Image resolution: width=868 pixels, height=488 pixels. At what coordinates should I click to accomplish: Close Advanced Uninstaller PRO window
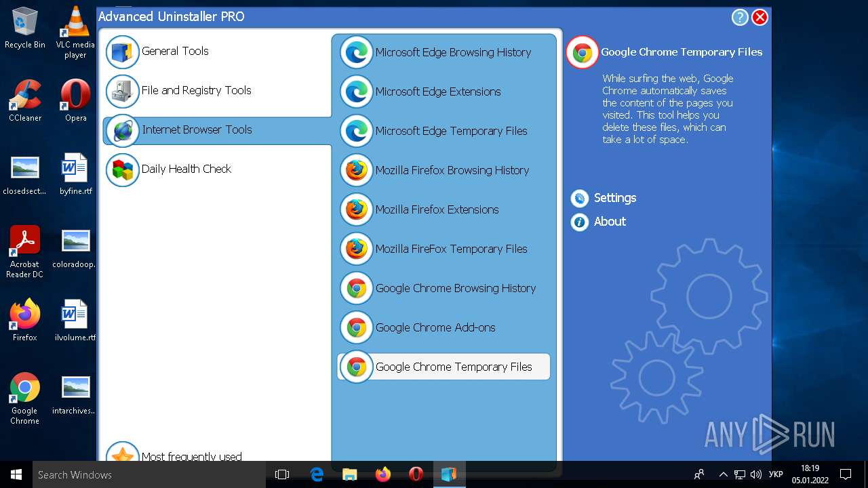point(760,18)
